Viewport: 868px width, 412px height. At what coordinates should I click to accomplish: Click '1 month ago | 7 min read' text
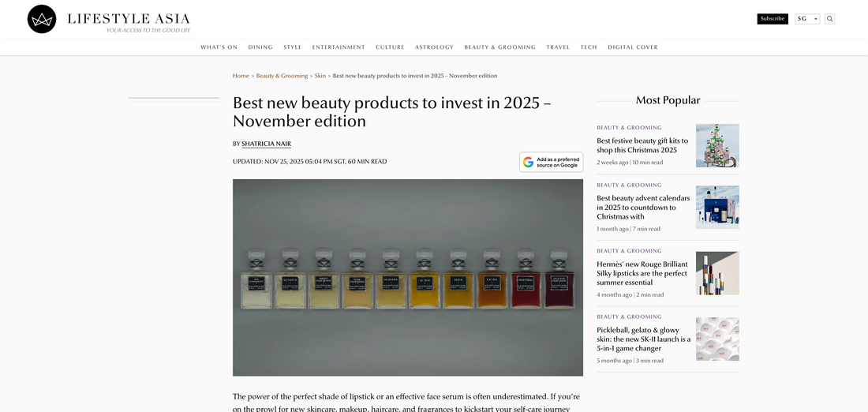628,229
